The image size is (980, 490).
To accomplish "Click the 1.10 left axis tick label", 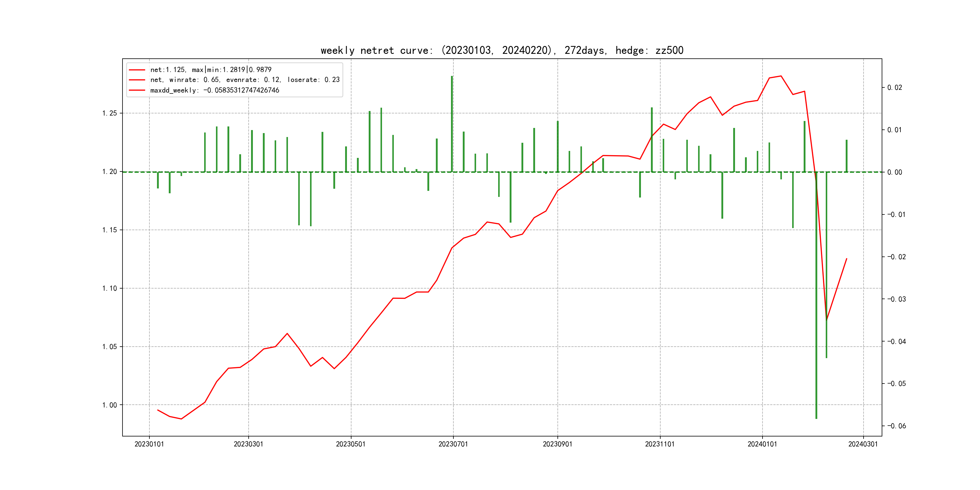I will coord(109,288).
